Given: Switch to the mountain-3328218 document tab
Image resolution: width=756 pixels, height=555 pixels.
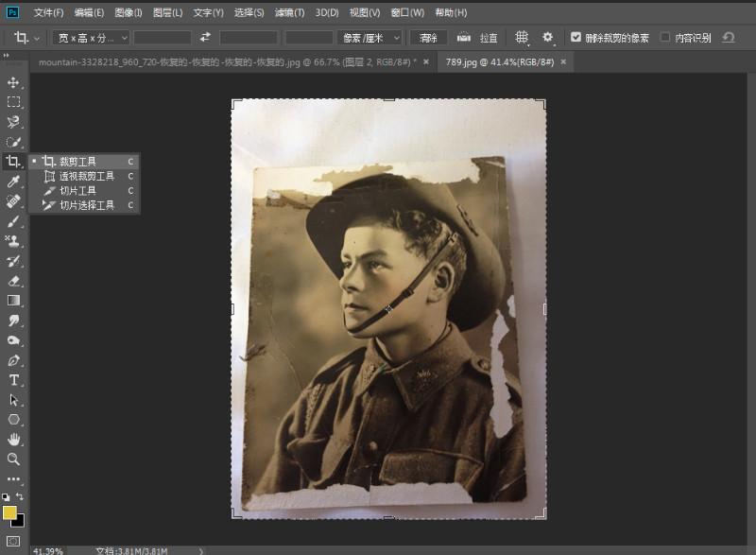Looking at the screenshot, I should click(x=227, y=61).
